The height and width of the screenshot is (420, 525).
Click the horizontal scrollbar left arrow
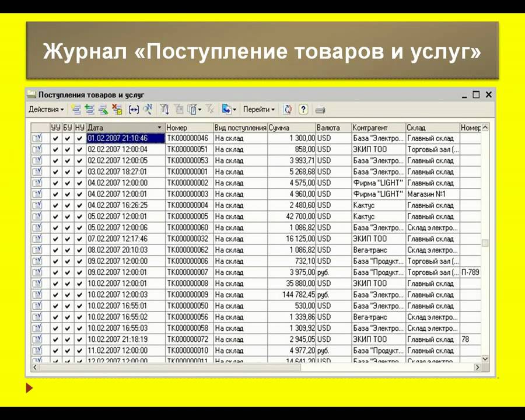pyautogui.click(x=35, y=367)
